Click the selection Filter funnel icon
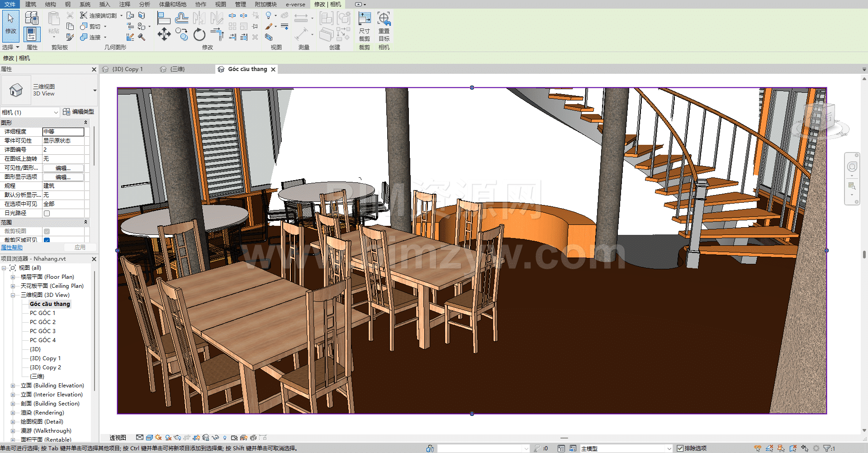The image size is (868, 453). 827,448
